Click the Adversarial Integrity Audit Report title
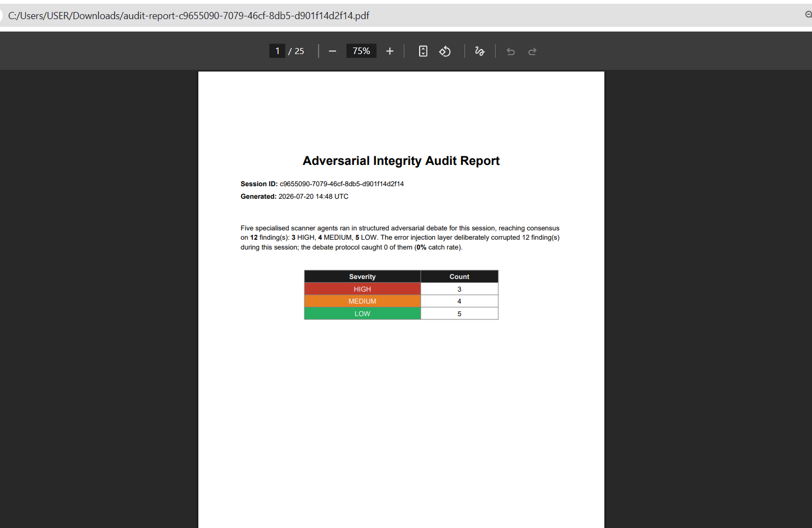The width and height of the screenshot is (812, 528). (x=401, y=161)
